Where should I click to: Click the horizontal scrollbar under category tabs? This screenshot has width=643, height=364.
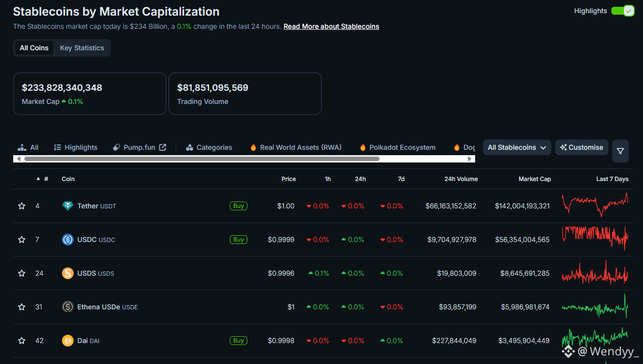(201, 159)
